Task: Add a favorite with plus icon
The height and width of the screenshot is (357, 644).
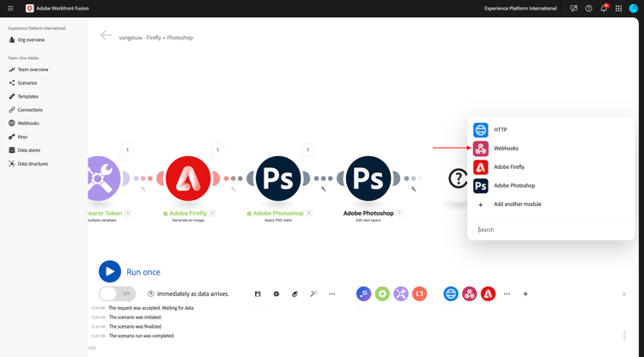Action: pyautogui.click(x=526, y=293)
